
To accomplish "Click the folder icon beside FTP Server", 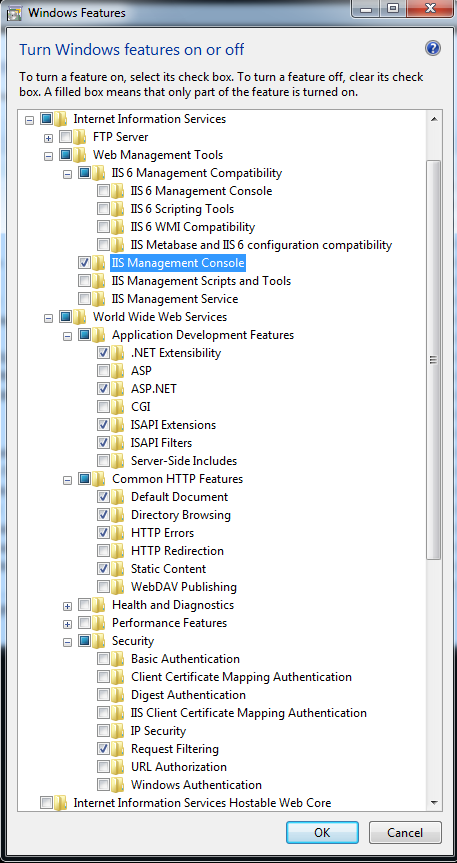I will [x=80, y=136].
